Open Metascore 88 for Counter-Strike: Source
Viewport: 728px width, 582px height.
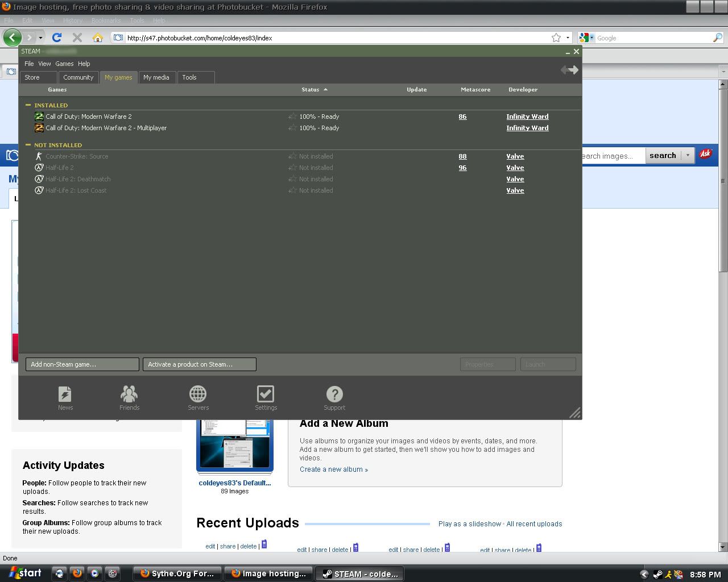coord(462,156)
